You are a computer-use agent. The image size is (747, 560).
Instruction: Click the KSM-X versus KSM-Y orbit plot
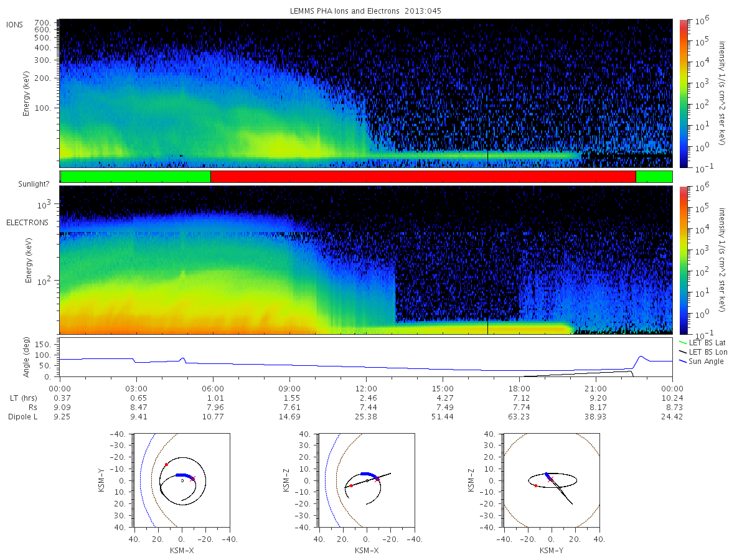point(181,480)
